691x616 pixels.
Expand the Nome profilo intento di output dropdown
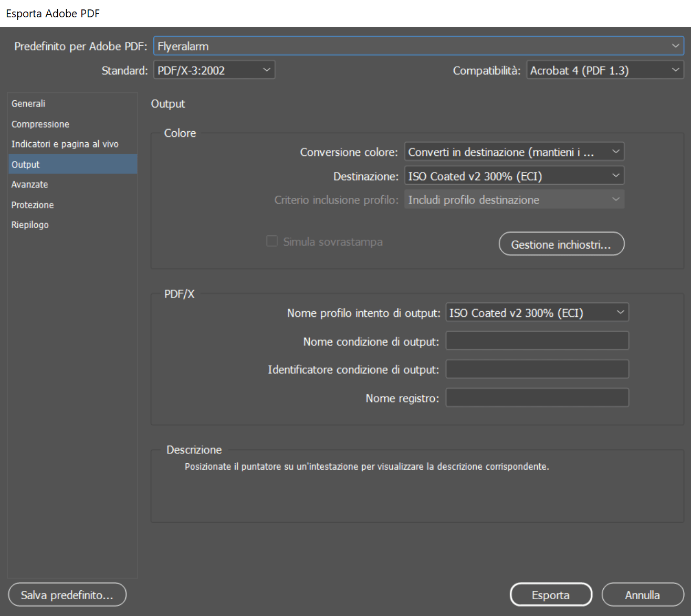click(x=536, y=313)
